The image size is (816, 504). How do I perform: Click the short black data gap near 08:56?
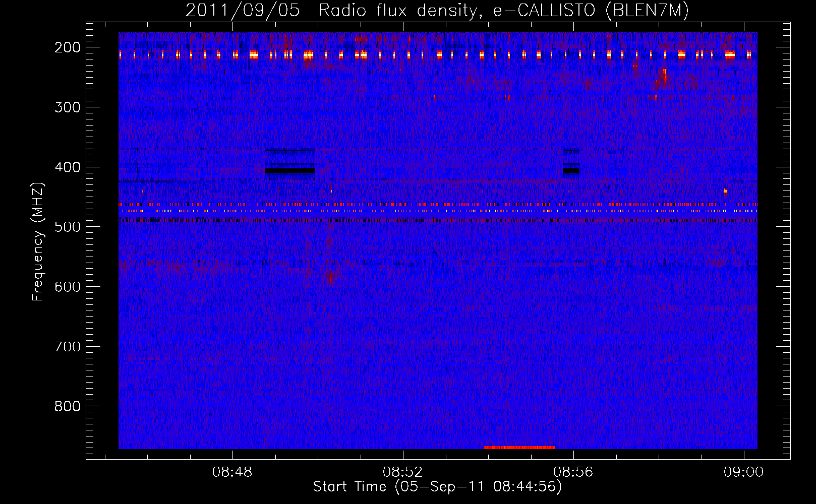click(x=571, y=171)
